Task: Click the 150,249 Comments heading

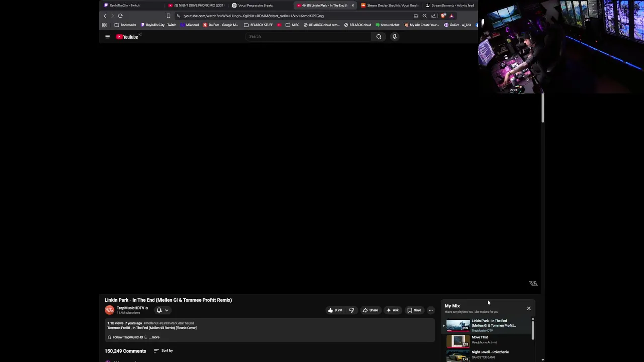Action: tap(125, 351)
